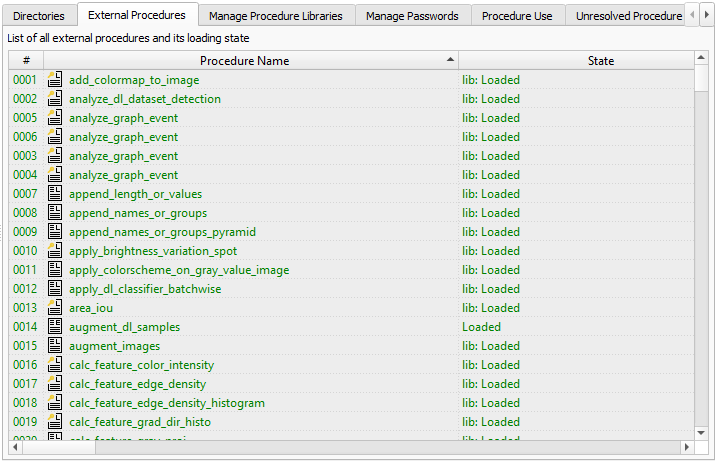Open the Manage Passwords tab
This screenshot has height=462, width=717.
click(412, 16)
